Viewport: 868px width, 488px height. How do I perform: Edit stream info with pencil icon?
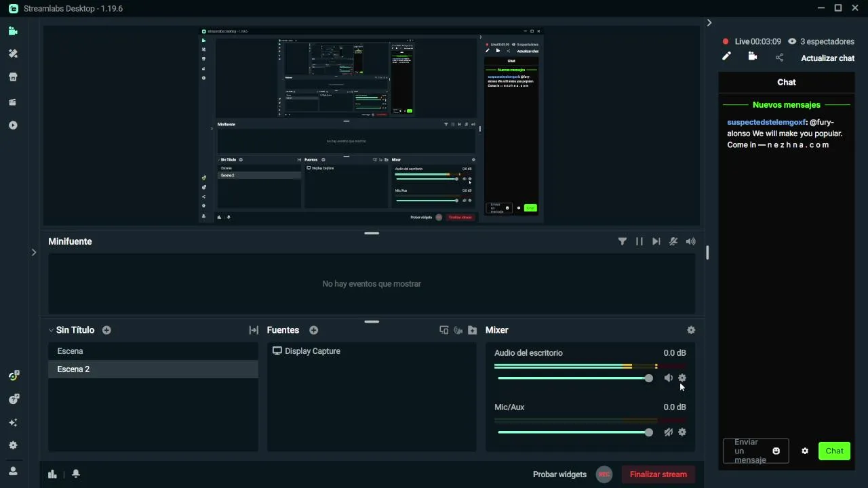[726, 57]
